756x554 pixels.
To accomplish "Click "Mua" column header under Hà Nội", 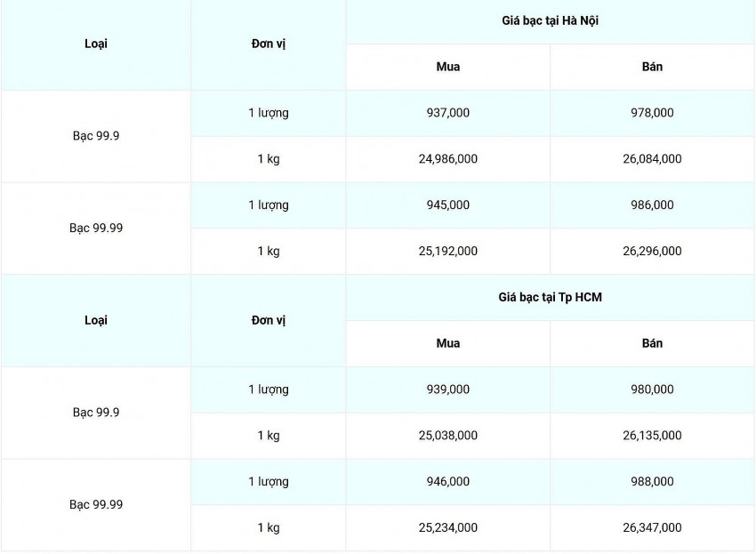I will (448, 67).
